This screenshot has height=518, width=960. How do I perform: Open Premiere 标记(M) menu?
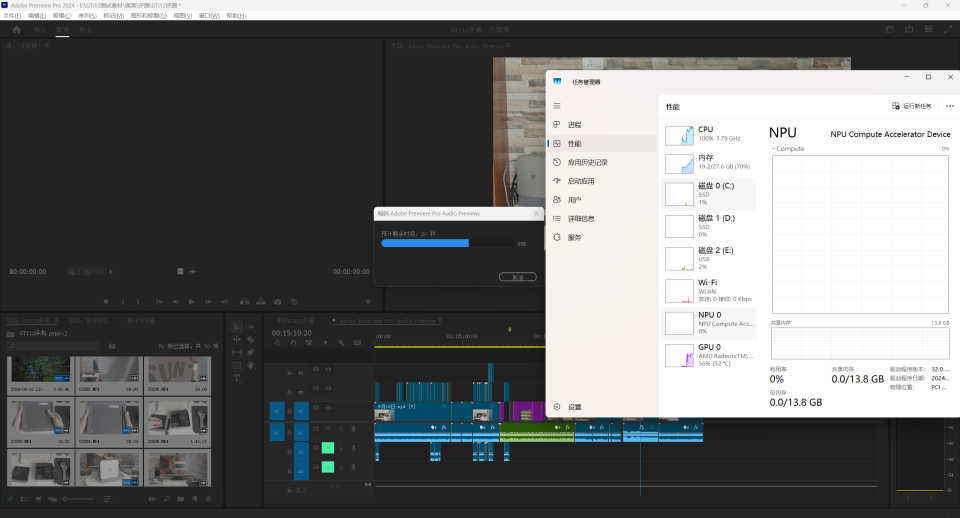pyautogui.click(x=113, y=16)
